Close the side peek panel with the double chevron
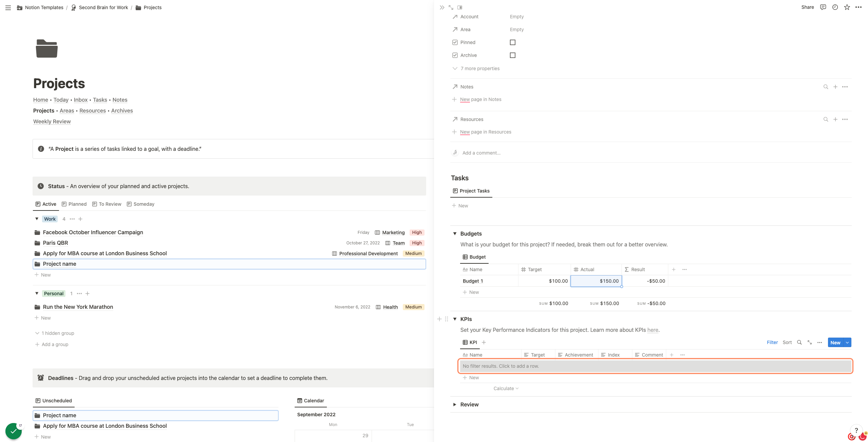This screenshot has width=868, height=442. (442, 7)
